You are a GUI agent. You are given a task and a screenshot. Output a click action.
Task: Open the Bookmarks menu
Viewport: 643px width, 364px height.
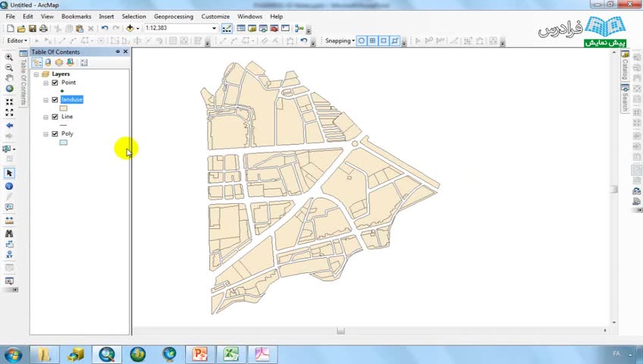pyautogui.click(x=76, y=16)
